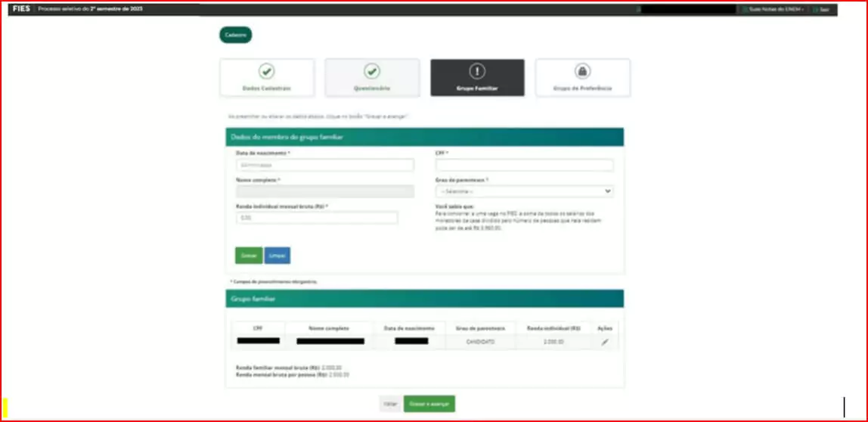This screenshot has width=868, height=422.
Task: Click the Grau de parentesco column header
Action: click(x=481, y=328)
